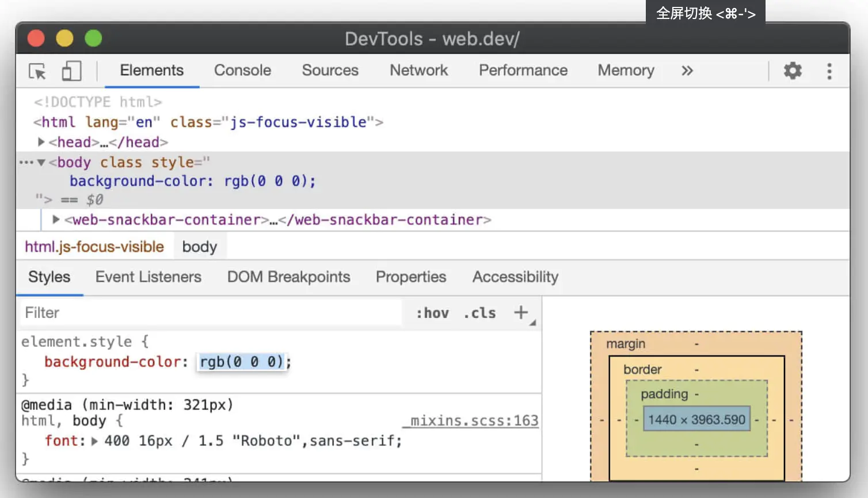
Task: Open the Network tab
Action: click(418, 70)
